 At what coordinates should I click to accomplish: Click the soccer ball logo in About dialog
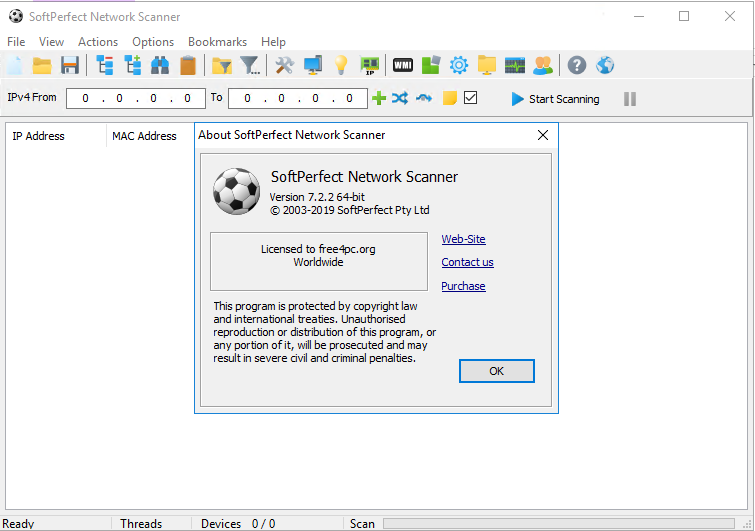(x=236, y=191)
